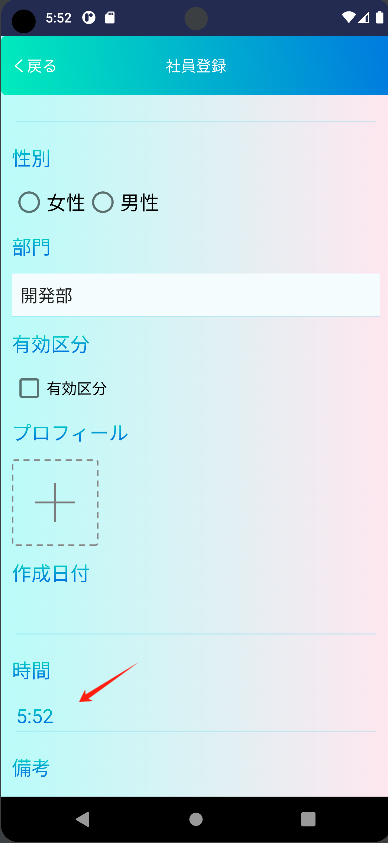Image resolution: width=388 pixels, height=843 pixels.
Task: Tap the Android recent apps square icon
Action: click(308, 819)
